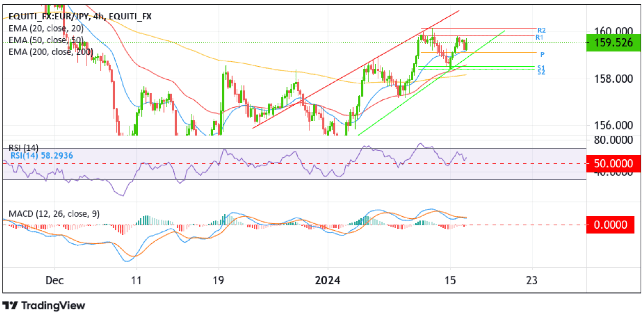
Task: Click the RSI(14) 58.2936 value label
Action: pyautogui.click(x=42, y=156)
